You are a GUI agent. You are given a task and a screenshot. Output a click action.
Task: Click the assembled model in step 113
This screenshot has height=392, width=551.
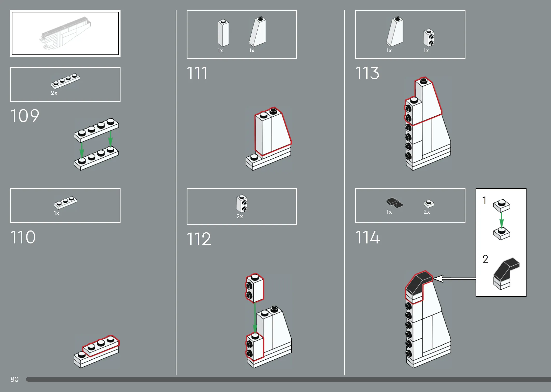pos(428,123)
